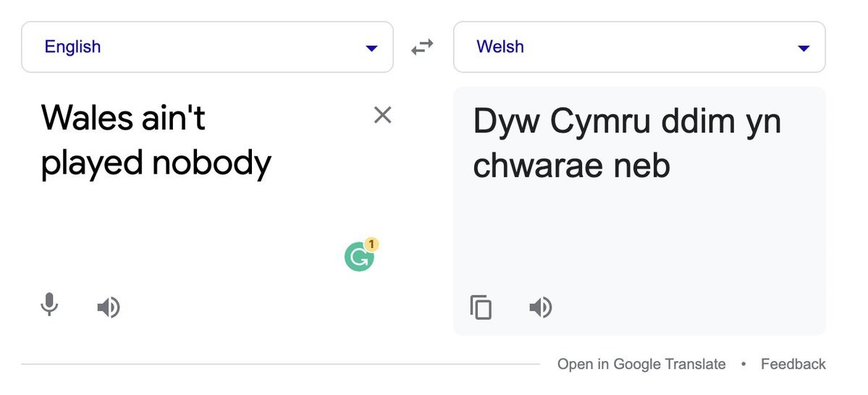This screenshot has height=395, width=868.
Task: Expand the Welsh target language dropdown
Action: (x=639, y=47)
